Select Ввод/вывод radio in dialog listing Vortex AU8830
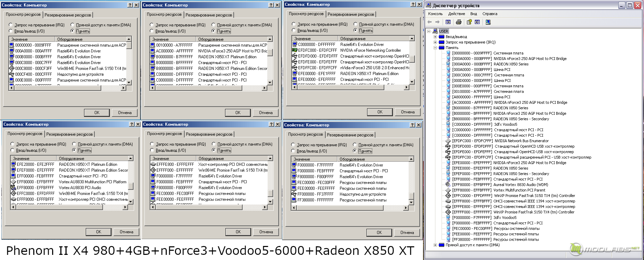The width and height of the screenshot is (644, 260). (x=12, y=150)
